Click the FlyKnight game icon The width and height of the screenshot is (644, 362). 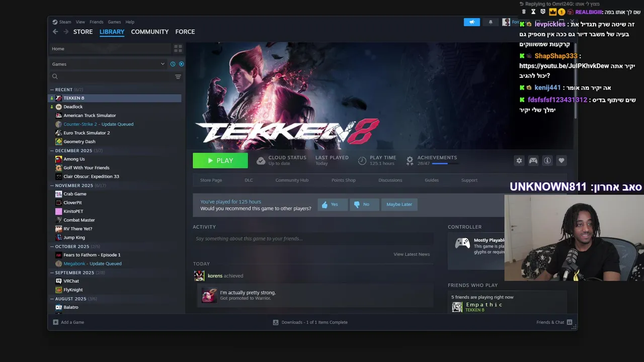(x=59, y=290)
